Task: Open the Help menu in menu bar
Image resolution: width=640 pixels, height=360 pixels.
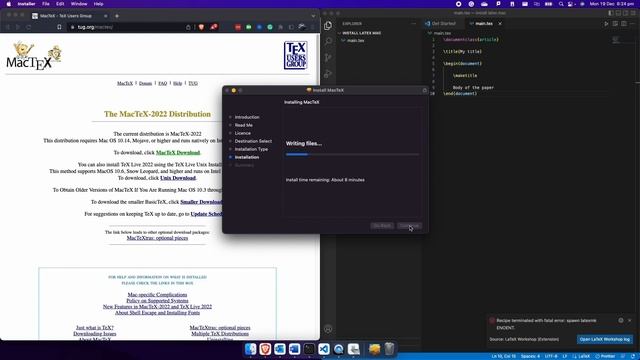Action: tap(98, 4)
